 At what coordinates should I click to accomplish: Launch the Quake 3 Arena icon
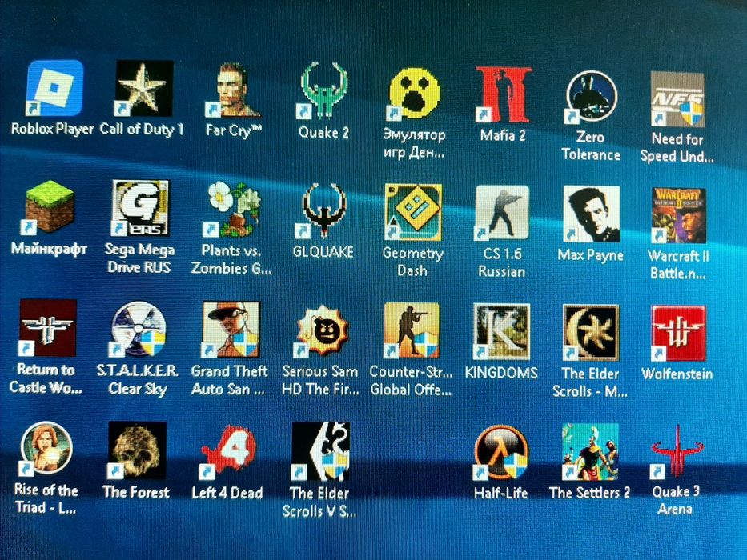677,451
